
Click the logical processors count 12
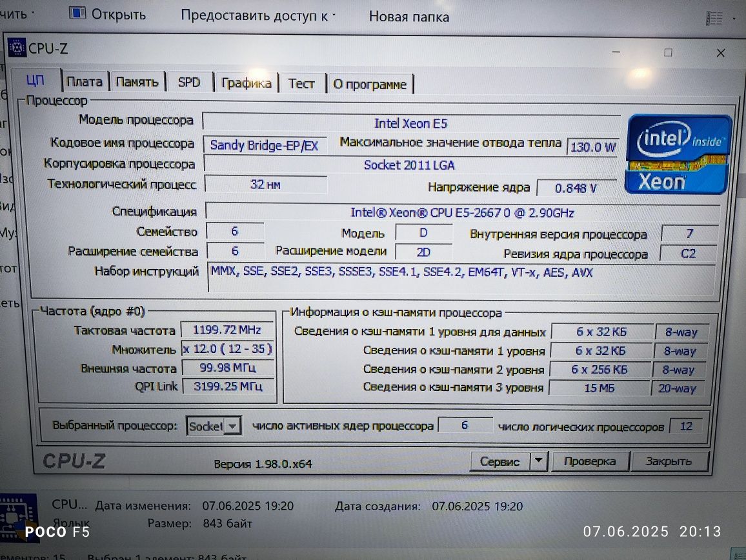click(686, 426)
